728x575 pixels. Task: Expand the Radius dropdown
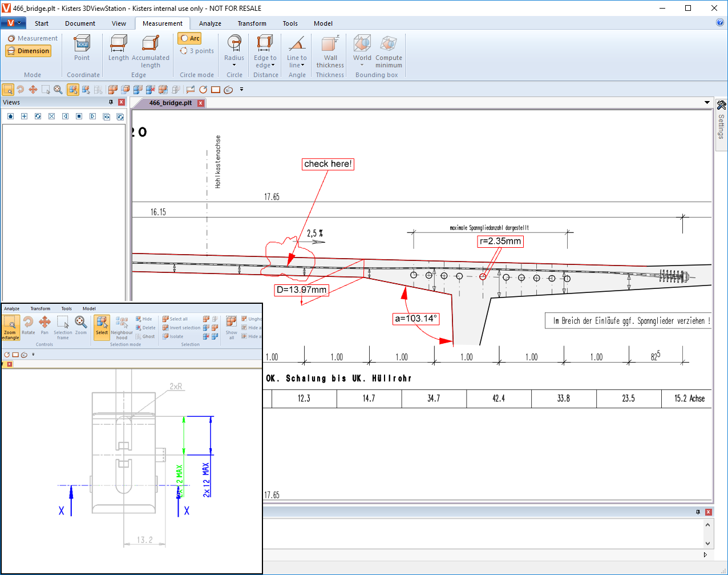click(x=234, y=65)
